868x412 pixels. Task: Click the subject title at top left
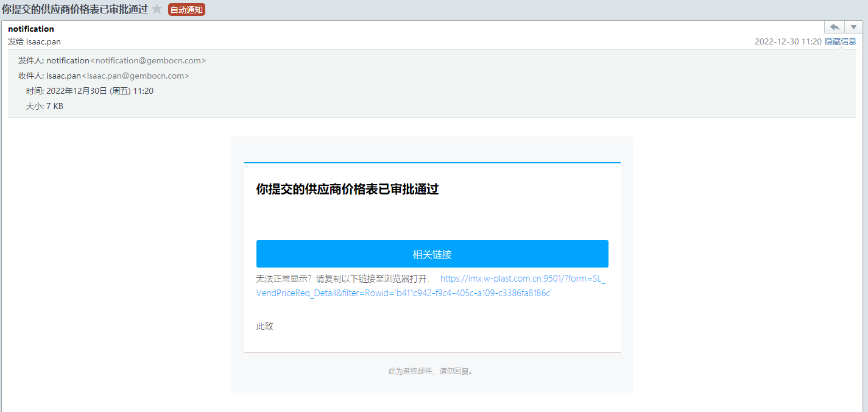[x=75, y=9]
